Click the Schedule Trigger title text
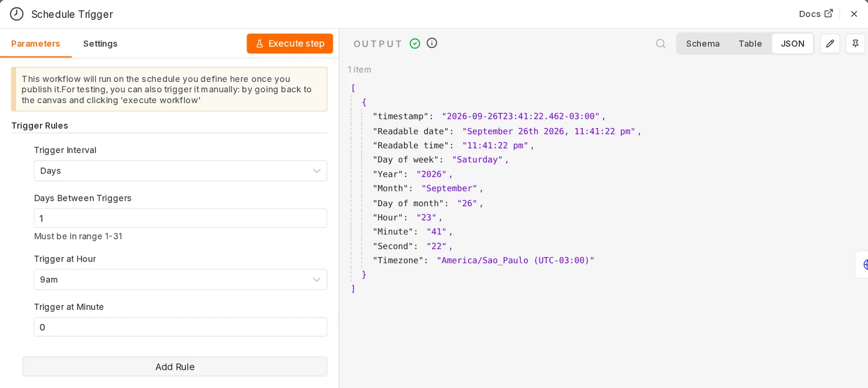This screenshot has height=388, width=868. coord(72,14)
